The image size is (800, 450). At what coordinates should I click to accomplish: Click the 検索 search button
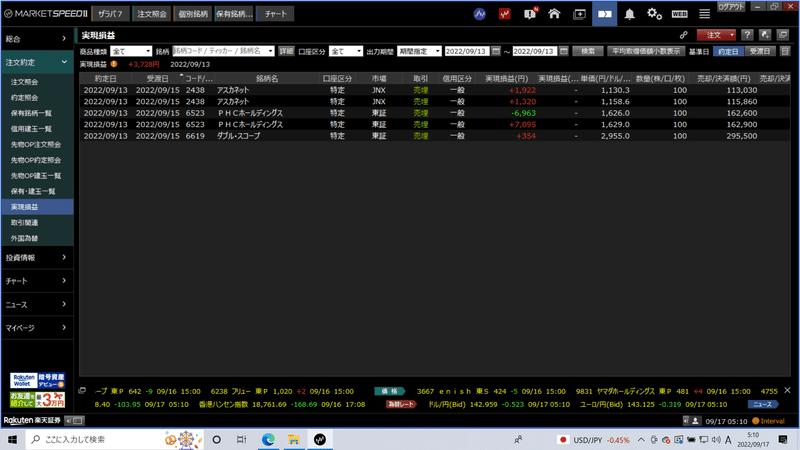[588, 51]
